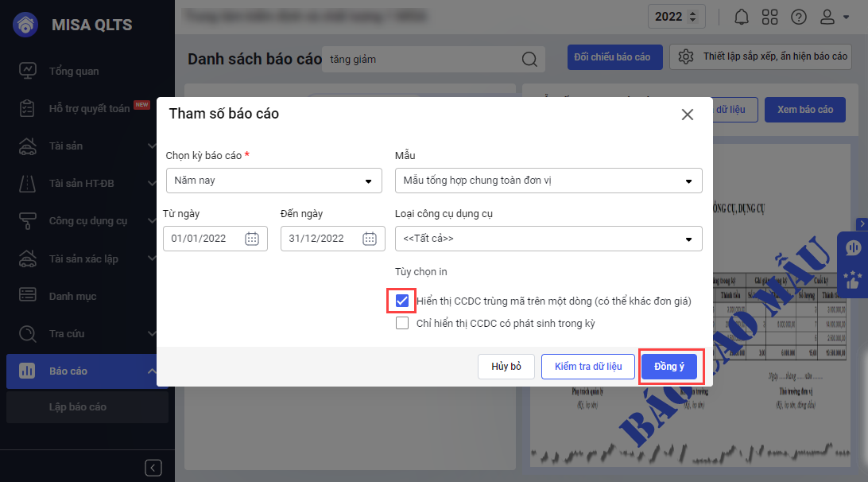Click the Tài sản xác lập icon

point(27,258)
